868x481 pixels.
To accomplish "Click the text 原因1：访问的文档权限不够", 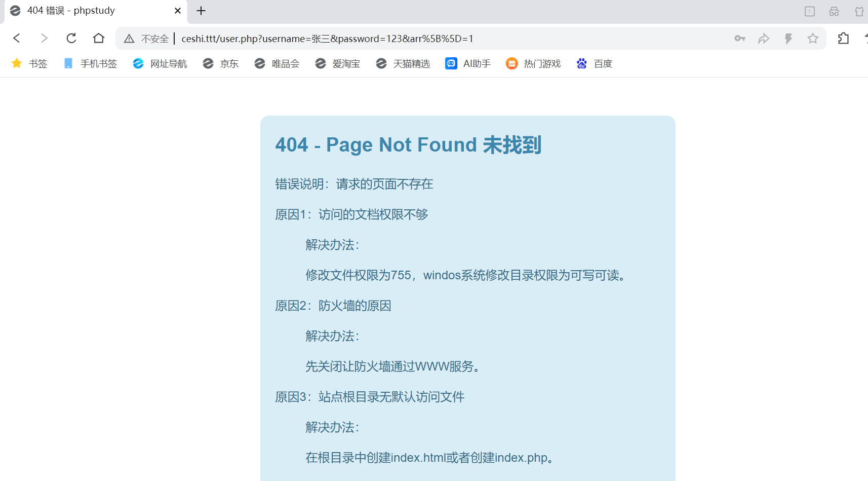I will coord(351,214).
